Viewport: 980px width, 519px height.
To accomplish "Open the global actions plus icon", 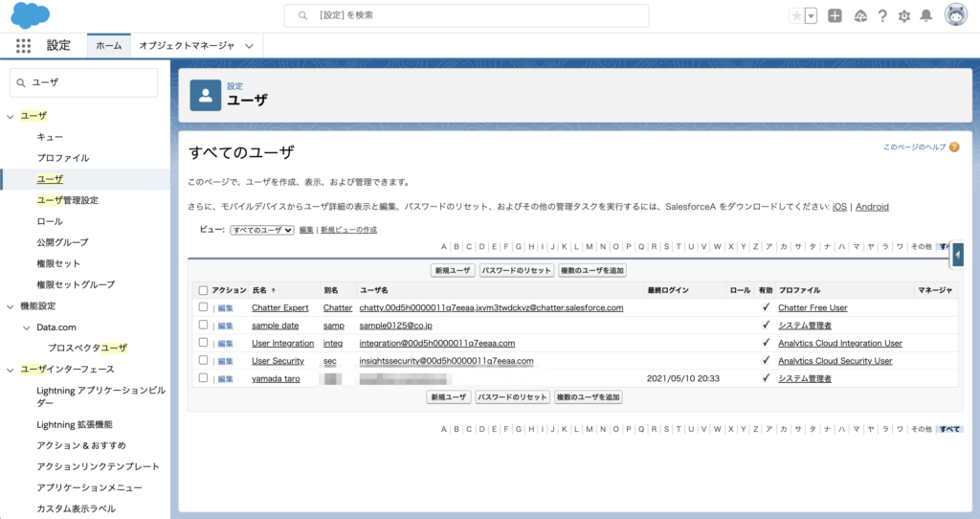I will [x=835, y=16].
